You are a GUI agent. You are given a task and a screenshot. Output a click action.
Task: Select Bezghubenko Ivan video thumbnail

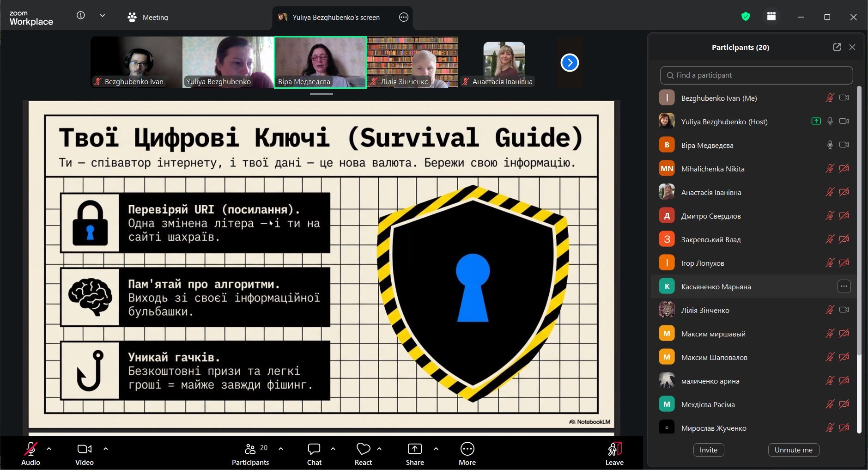[137, 62]
